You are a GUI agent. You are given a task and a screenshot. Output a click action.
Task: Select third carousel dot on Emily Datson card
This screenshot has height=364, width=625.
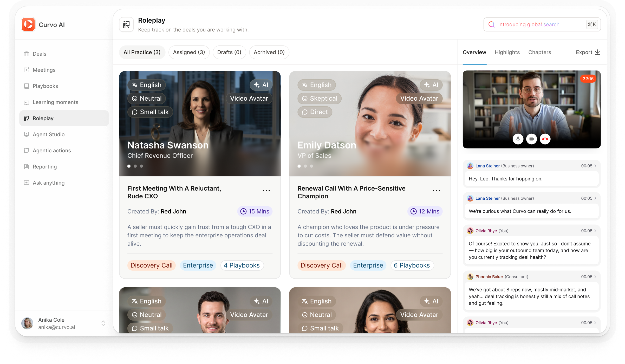(311, 166)
